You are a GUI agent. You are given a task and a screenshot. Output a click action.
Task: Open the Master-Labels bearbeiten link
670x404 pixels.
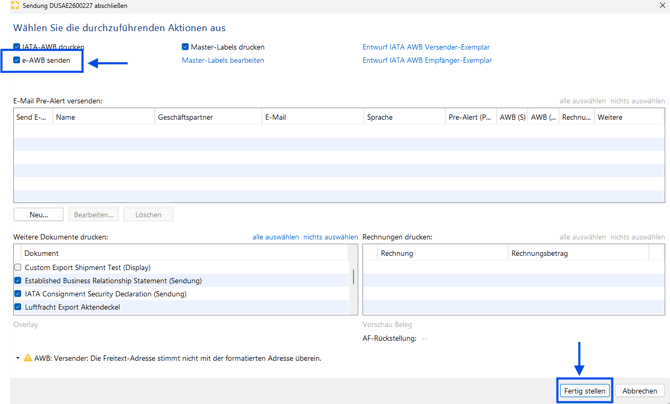click(223, 60)
